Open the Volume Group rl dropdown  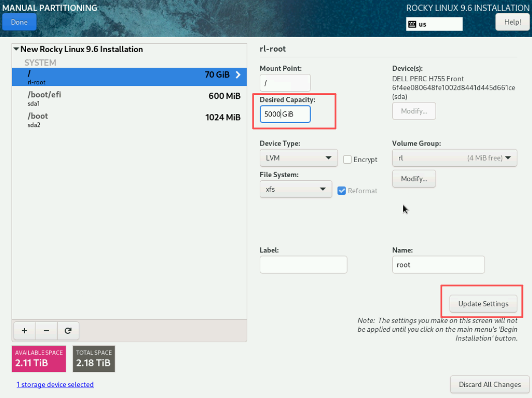(x=454, y=158)
